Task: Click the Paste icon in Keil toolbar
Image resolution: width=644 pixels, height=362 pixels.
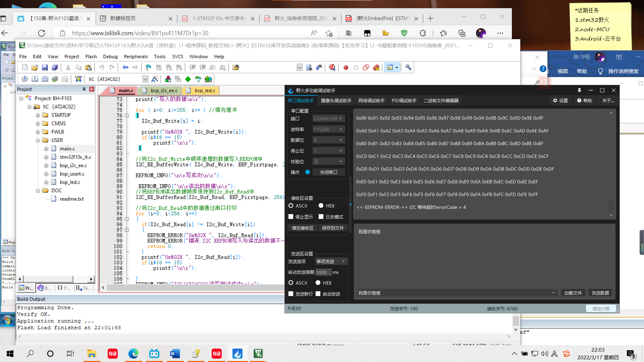Action: coord(88,67)
